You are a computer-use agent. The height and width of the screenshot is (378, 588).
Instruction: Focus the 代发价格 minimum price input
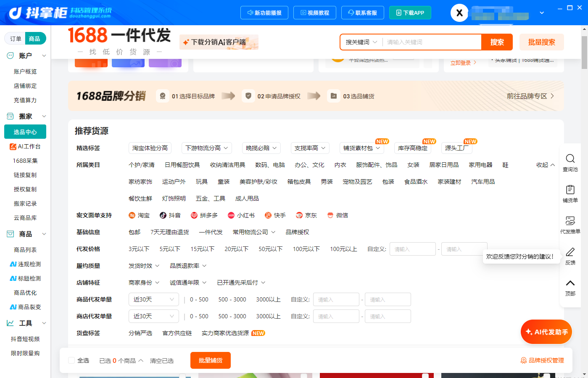[x=413, y=249]
